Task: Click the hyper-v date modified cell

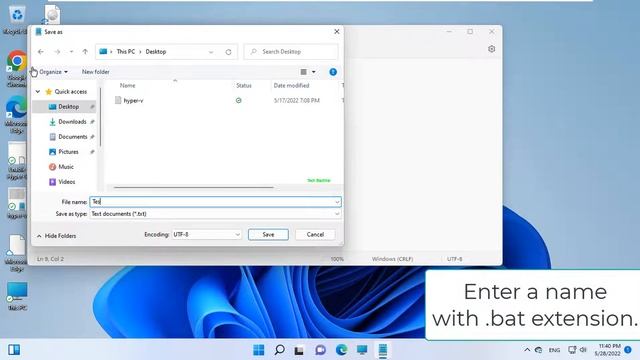Action: tap(296, 100)
